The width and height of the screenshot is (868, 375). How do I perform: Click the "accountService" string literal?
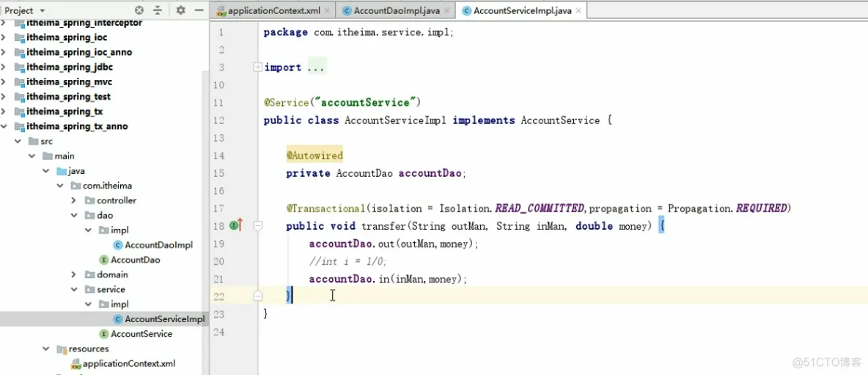tap(365, 103)
